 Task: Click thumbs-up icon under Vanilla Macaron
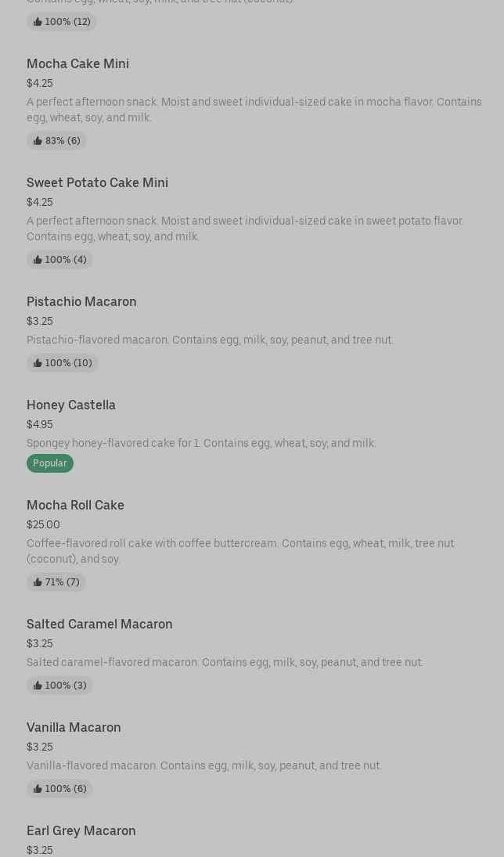pos(38,789)
